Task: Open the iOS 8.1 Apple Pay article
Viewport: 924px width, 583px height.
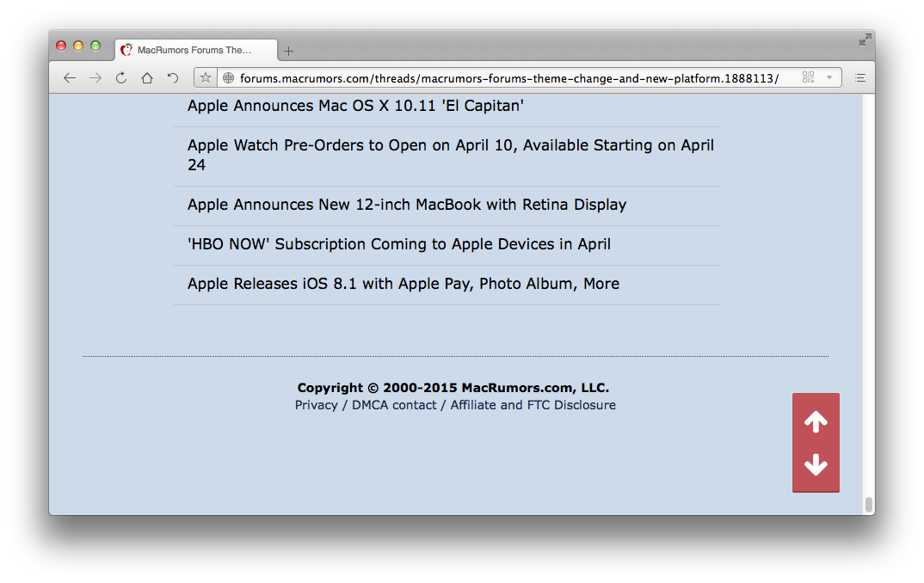Action: [x=403, y=284]
